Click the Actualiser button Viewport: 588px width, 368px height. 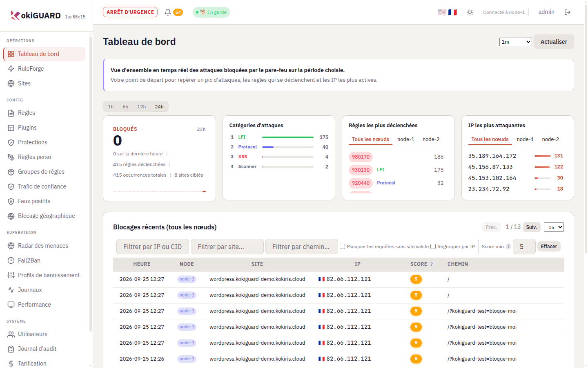point(554,42)
